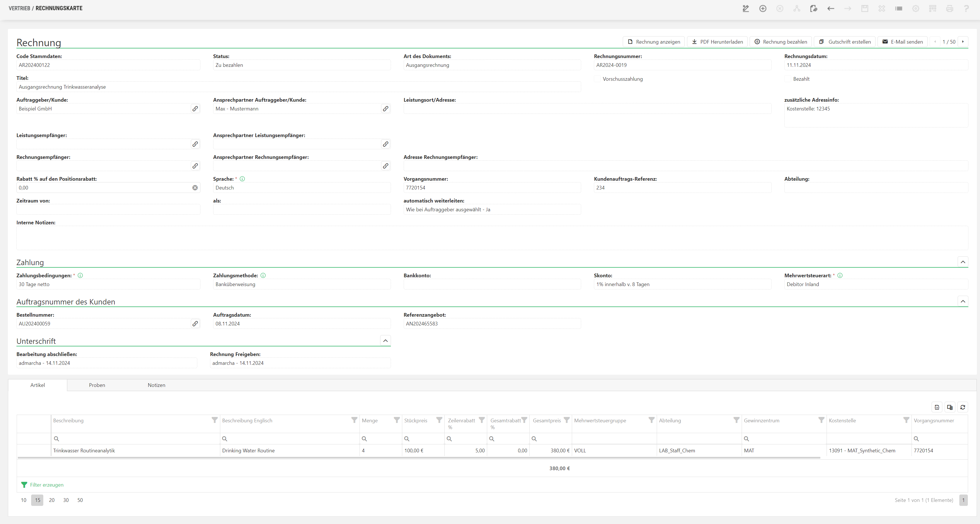Switch to the Proben tab
980x524 pixels.
(x=97, y=385)
